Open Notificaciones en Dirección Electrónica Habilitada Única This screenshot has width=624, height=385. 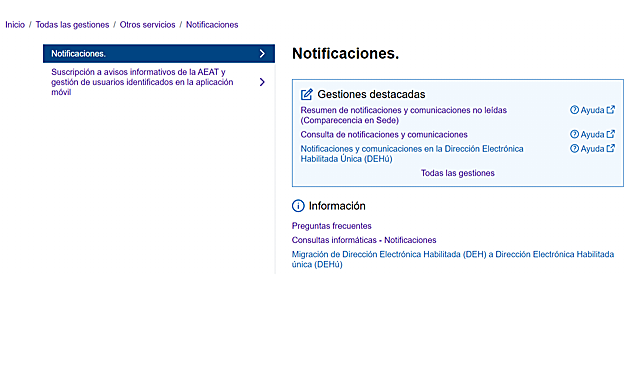point(412,154)
